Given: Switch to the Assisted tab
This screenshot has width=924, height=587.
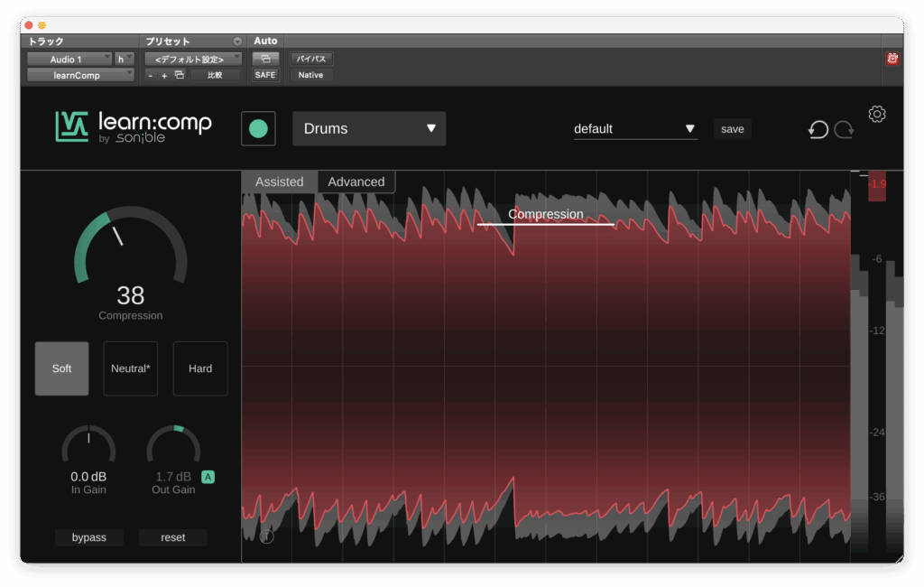Looking at the screenshot, I should (x=280, y=182).
